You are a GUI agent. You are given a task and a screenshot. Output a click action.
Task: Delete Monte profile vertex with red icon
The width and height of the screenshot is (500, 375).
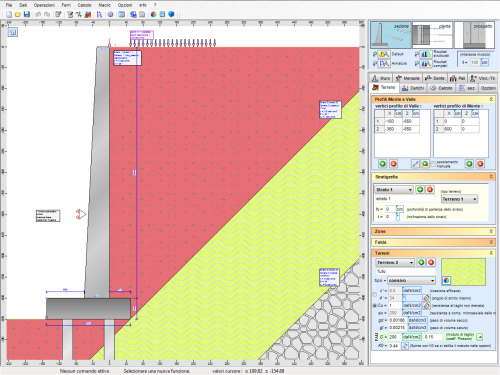click(x=480, y=164)
